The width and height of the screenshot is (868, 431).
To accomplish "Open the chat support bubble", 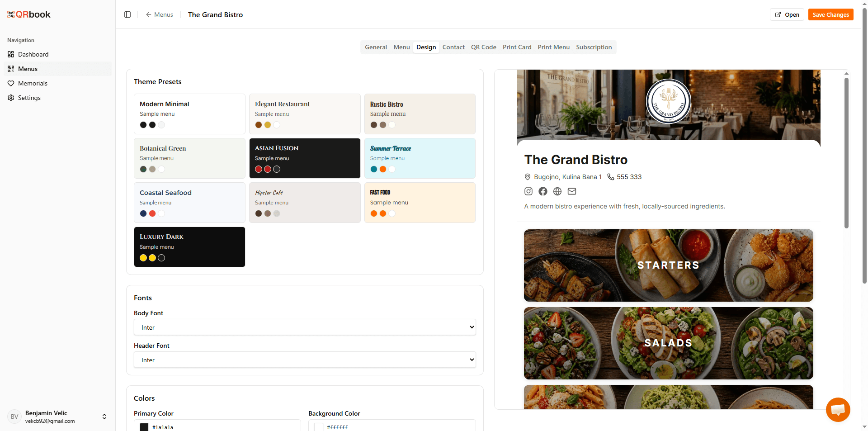I will [838, 410].
